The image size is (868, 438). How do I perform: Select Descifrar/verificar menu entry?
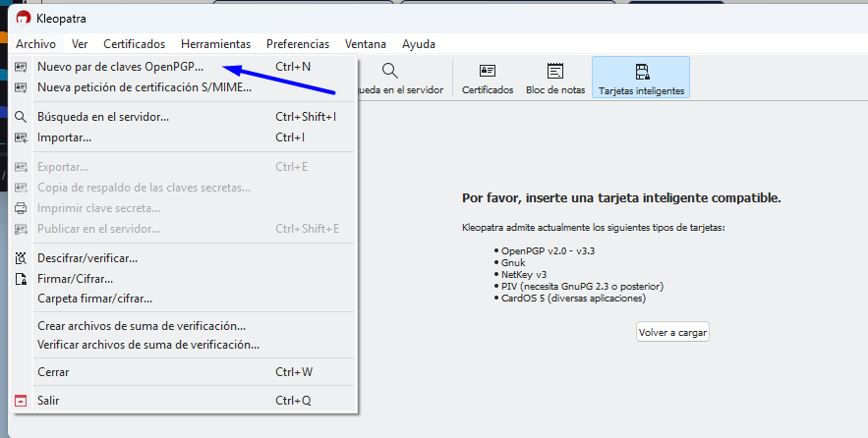click(183, 258)
